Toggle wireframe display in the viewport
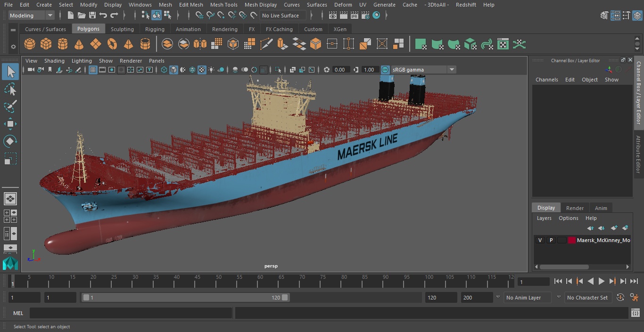 pyautogui.click(x=164, y=70)
